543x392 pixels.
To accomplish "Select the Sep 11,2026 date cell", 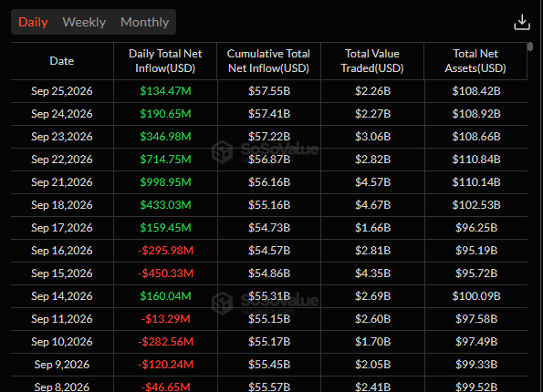I will coord(62,319).
